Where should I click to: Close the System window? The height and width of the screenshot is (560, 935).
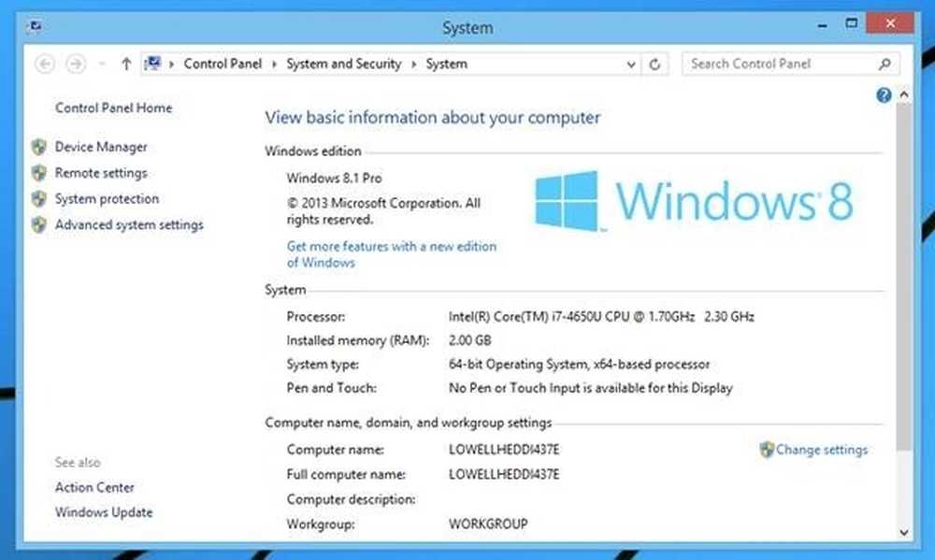[890, 23]
